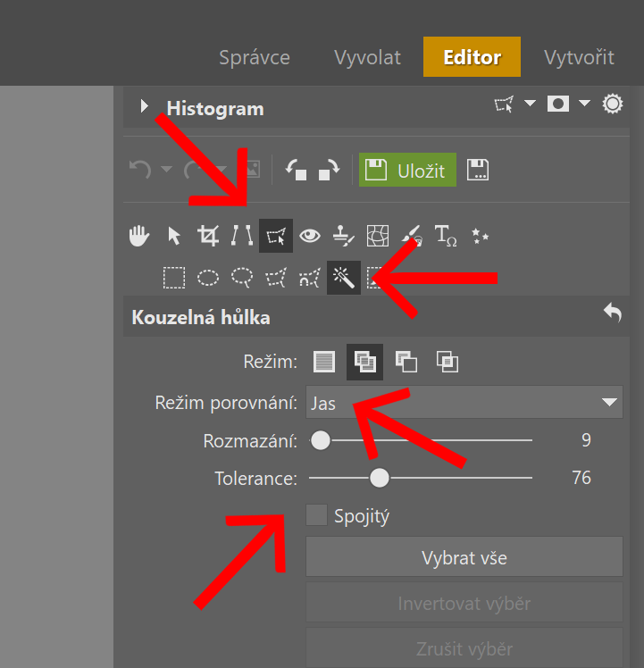This screenshot has height=668, width=644.
Task: Click the Invertovat výběr button
Action: [464, 603]
